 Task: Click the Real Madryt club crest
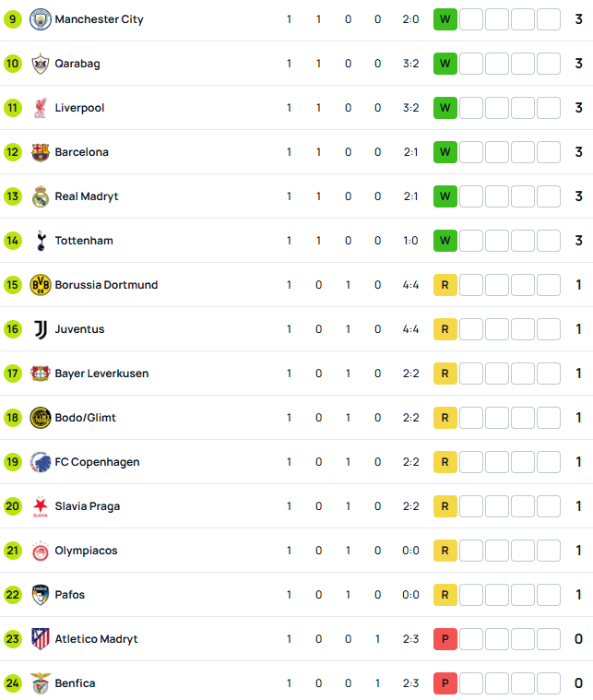[41, 196]
